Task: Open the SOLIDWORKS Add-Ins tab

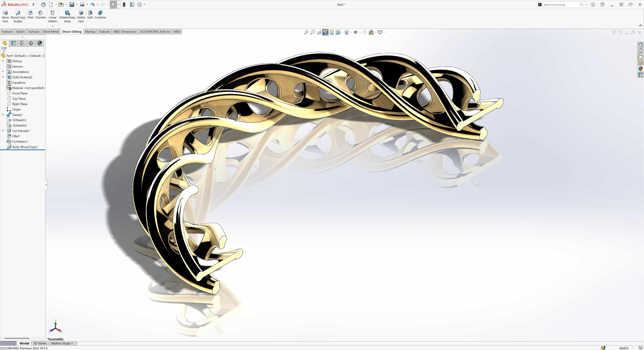Action: [155, 32]
